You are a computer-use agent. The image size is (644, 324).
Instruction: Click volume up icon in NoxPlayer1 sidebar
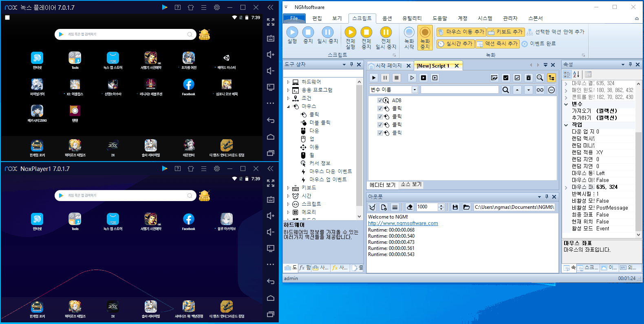pos(271,216)
